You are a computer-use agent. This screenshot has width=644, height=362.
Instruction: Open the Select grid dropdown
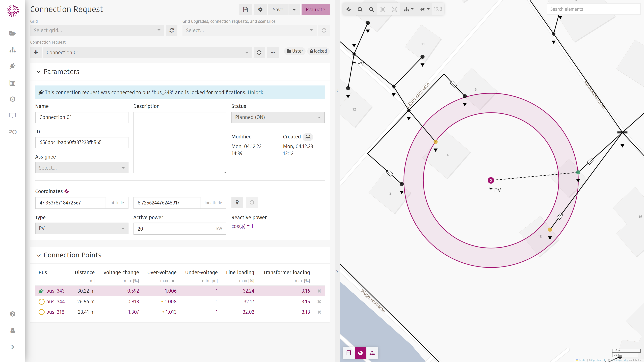tap(97, 31)
